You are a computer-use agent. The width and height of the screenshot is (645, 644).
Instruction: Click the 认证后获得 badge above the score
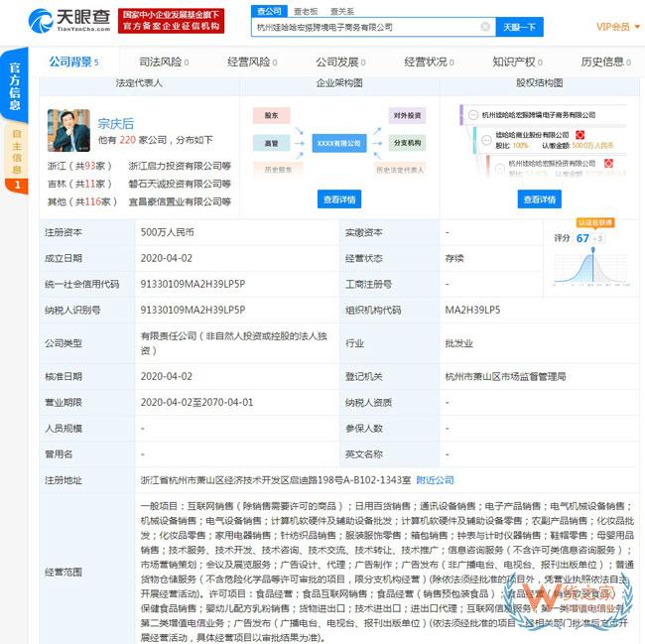point(595,223)
